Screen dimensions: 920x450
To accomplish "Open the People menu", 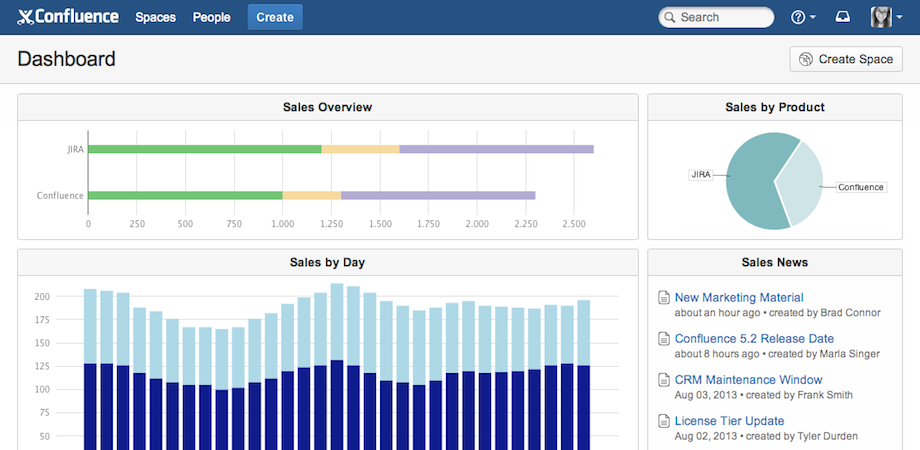I will coord(211,17).
